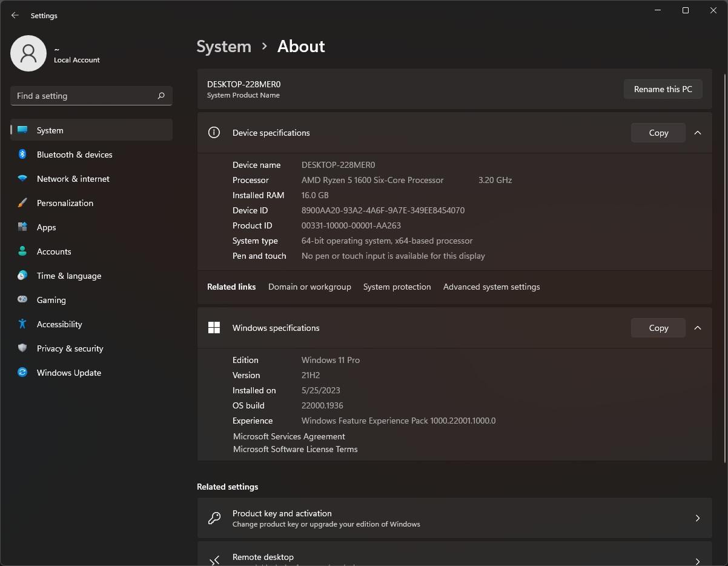
Task: Click the Personalization paintbrush icon
Action: tap(22, 203)
